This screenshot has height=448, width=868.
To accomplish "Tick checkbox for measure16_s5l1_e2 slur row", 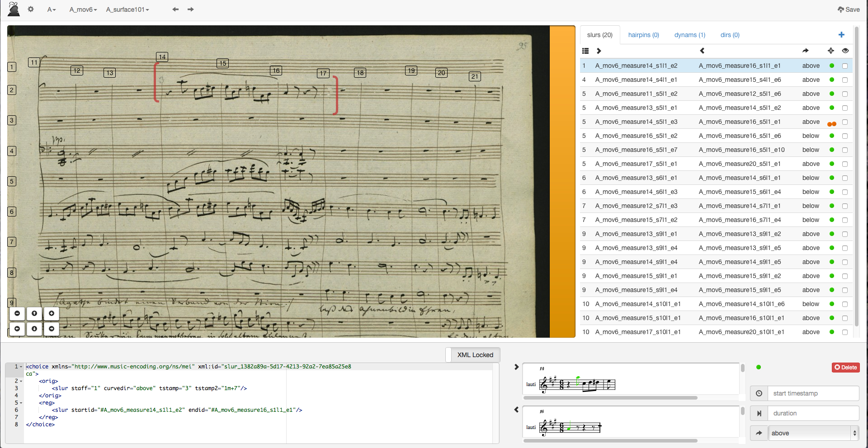I will [844, 136].
